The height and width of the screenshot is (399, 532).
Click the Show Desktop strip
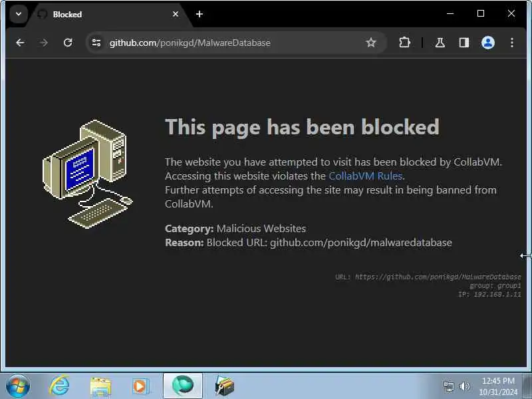tap(527, 386)
